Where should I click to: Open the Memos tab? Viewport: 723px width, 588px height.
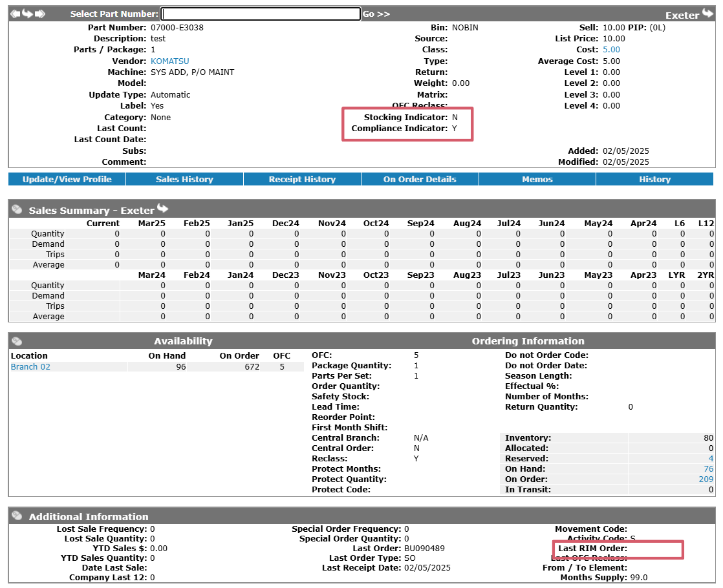(537, 179)
